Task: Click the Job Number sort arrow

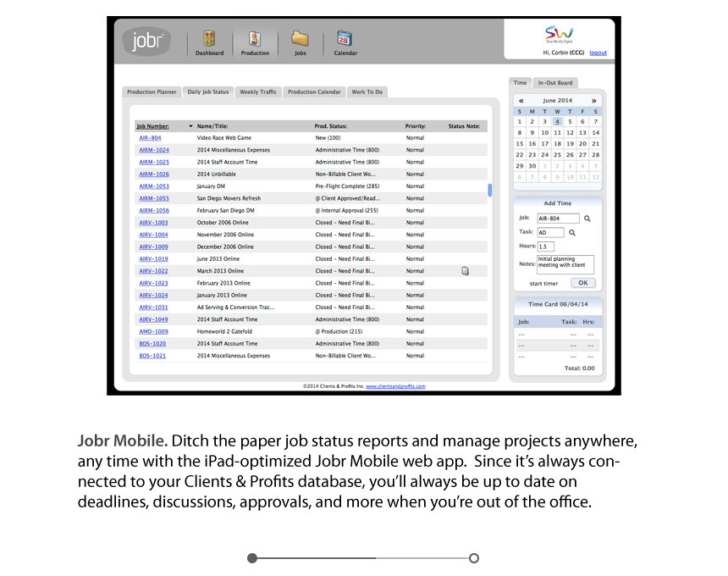Action: click(x=190, y=126)
